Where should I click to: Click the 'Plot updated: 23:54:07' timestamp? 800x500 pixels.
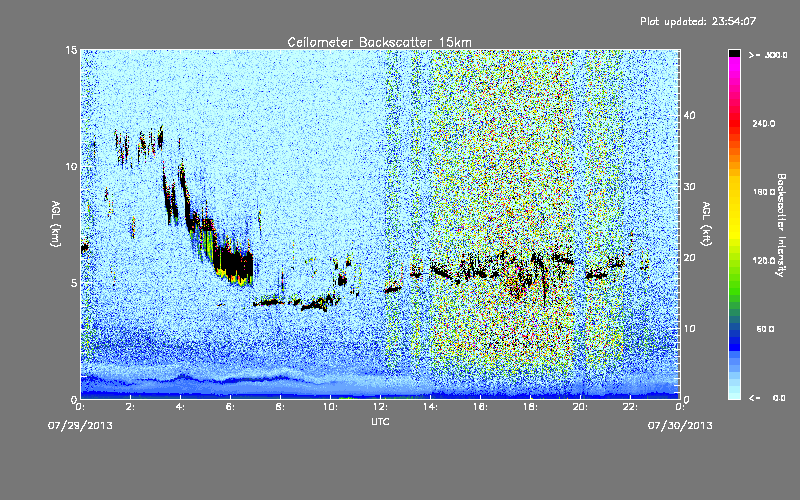pos(698,21)
